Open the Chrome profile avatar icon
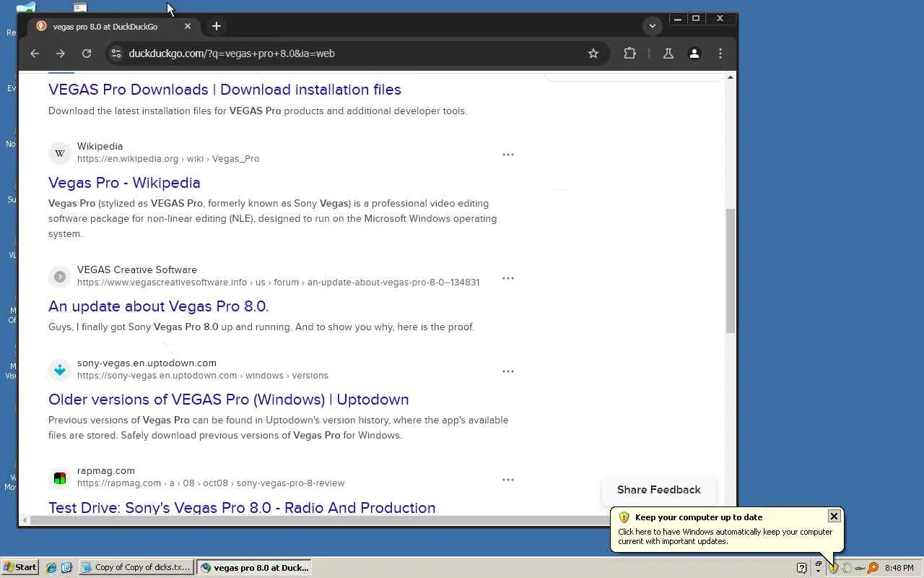This screenshot has height=578, width=924. pos(694,53)
